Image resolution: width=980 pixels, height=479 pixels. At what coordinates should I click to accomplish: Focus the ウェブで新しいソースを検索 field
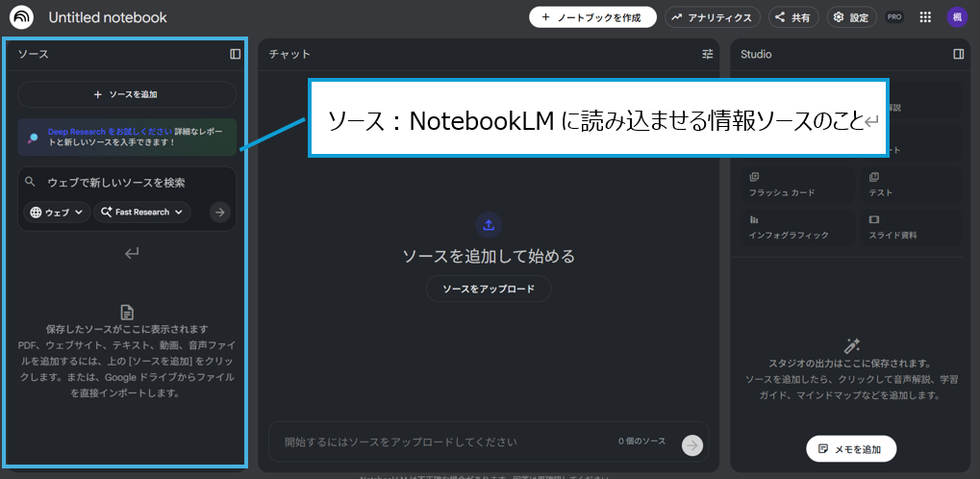pyautogui.click(x=125, y=183)
